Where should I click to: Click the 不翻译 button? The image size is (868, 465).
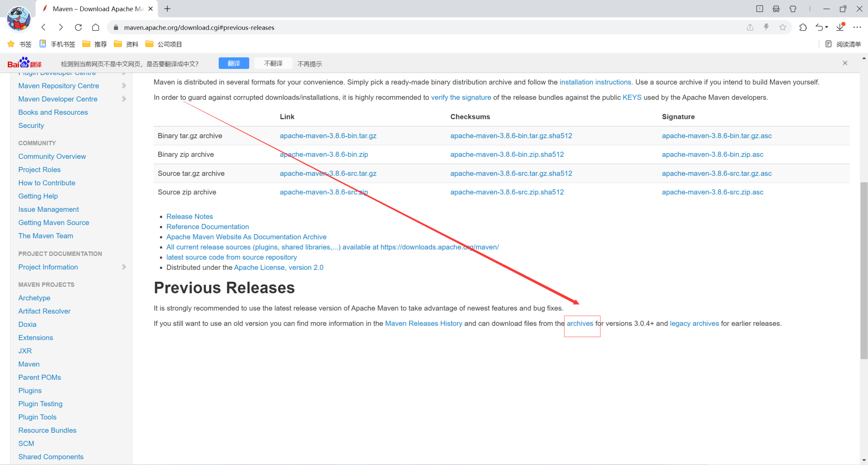[273, 63]
